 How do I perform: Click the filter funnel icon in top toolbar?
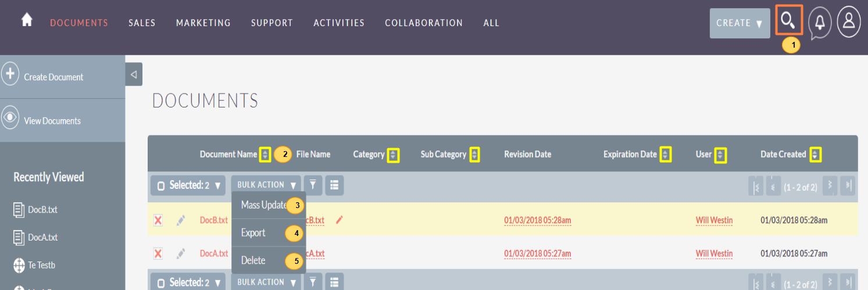(313, 185)
